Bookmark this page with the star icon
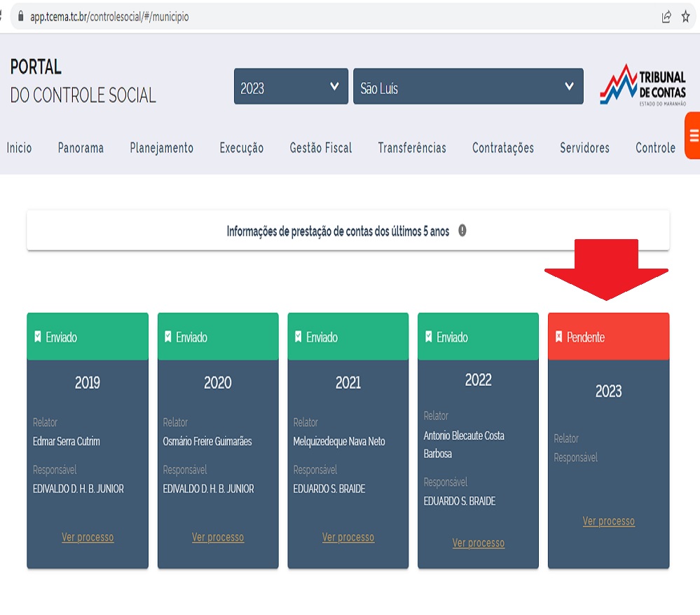This screenshot has height=615, width=700. click(685, 17)
